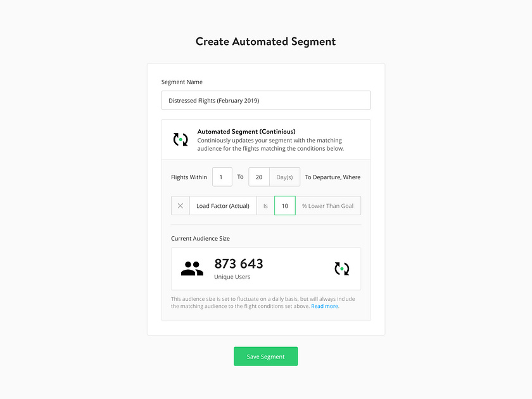This screenshot has width=532, height=399.
Task: Click the Save Segment button
Action: point(265,356)
